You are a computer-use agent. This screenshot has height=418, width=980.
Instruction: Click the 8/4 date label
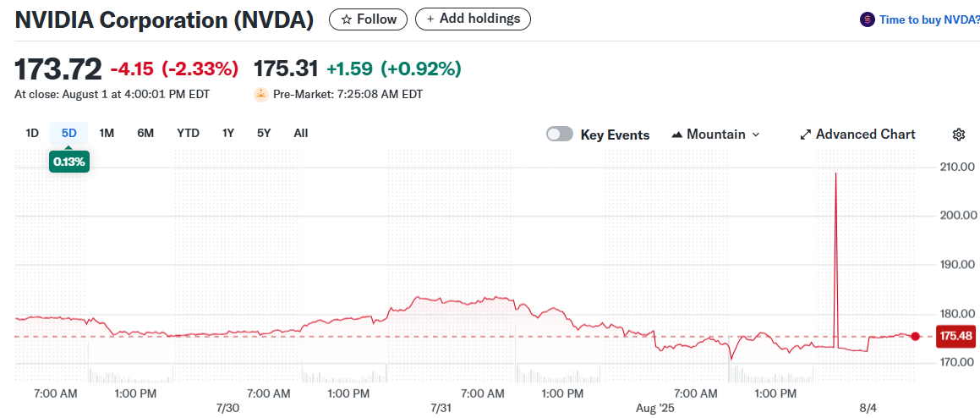tap(868, 408)
